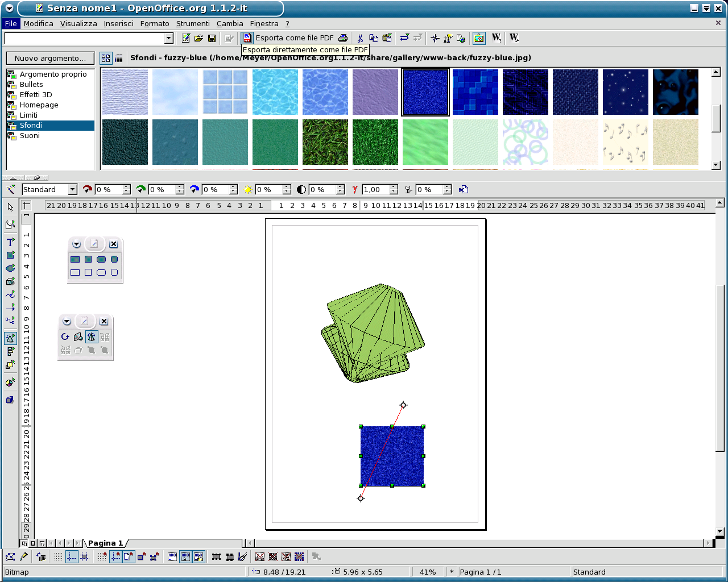Viewport: 728px width, 582px height.
Task: Select the arrow selection tool
Action: 10,207
